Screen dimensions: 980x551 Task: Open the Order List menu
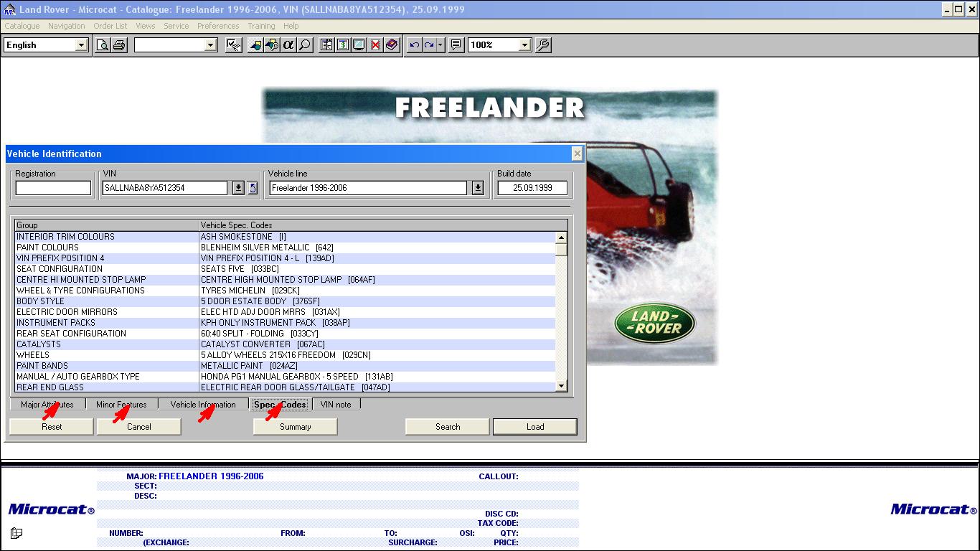point(110,26)
